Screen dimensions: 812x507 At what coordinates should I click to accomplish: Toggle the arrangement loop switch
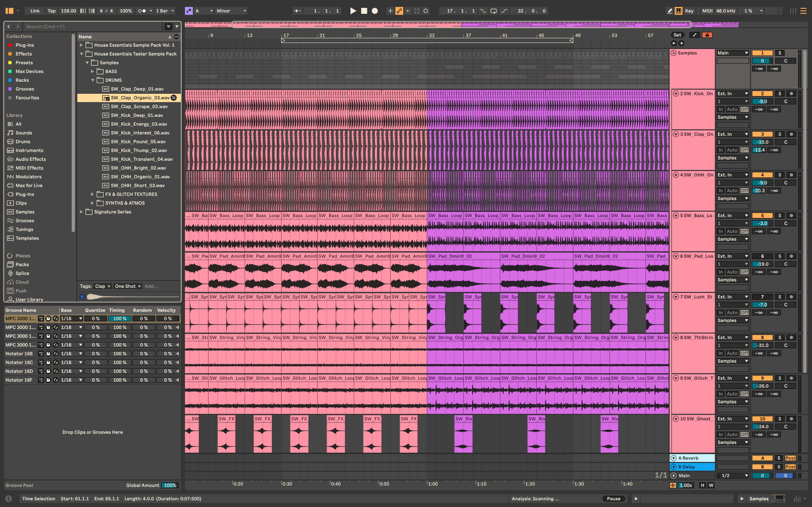(493, 11)
